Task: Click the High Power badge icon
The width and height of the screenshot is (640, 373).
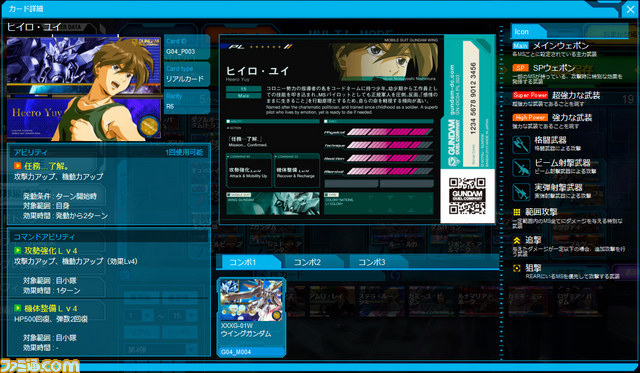Action: tap(530, 118)
